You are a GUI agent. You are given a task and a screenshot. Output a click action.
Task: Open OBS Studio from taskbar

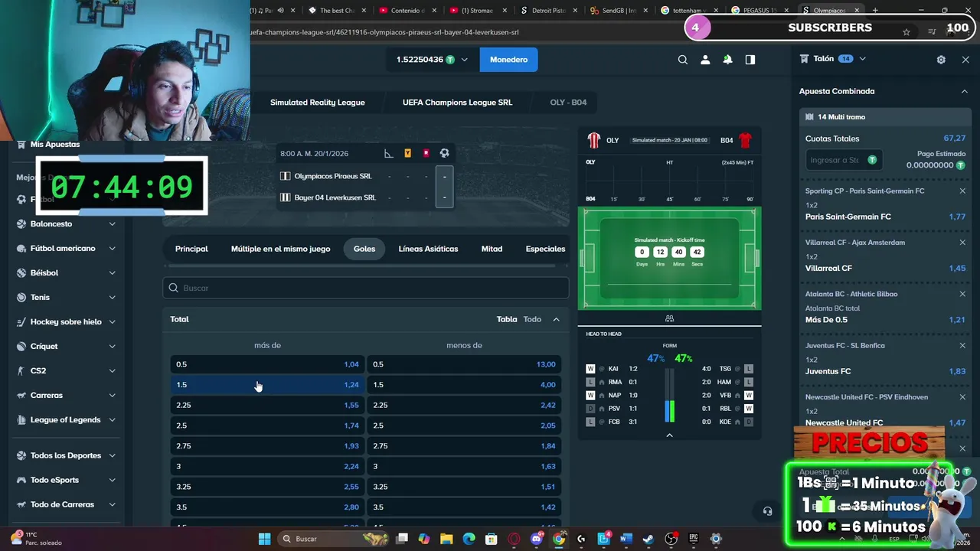671,539
